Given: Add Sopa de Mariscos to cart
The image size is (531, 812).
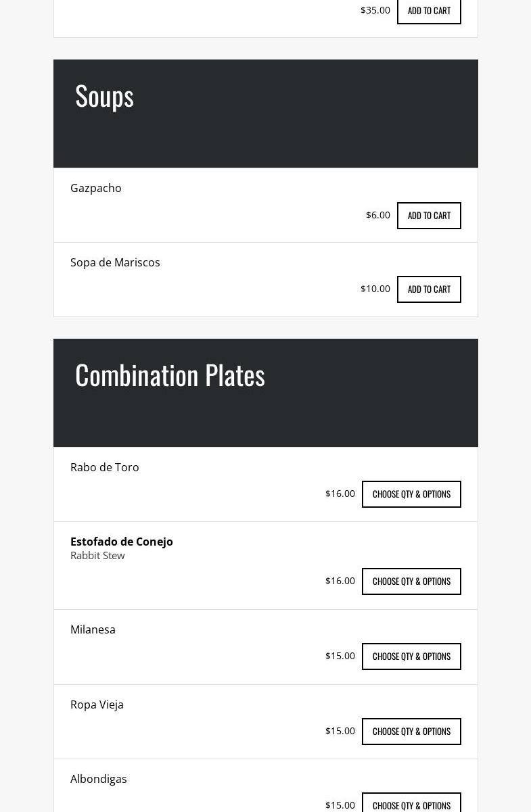Looking at the screenshot, I should [x=429, y=289].
